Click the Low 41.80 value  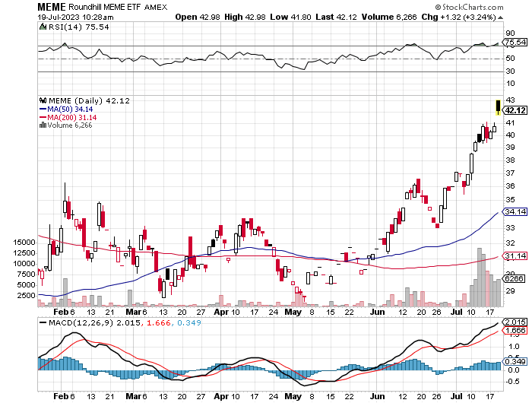(x=290, y=17)
